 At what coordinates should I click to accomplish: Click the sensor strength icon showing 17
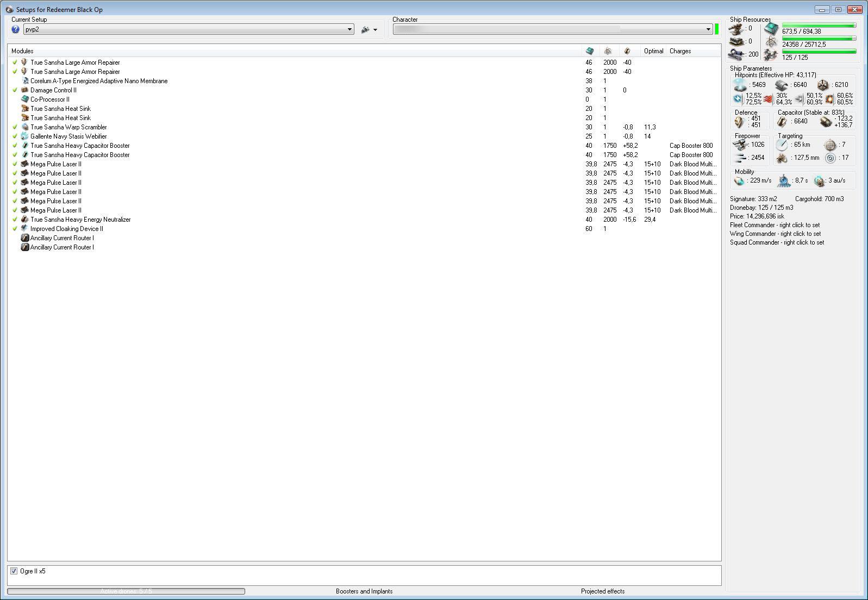pyautogui.click(x=830, y=158)
